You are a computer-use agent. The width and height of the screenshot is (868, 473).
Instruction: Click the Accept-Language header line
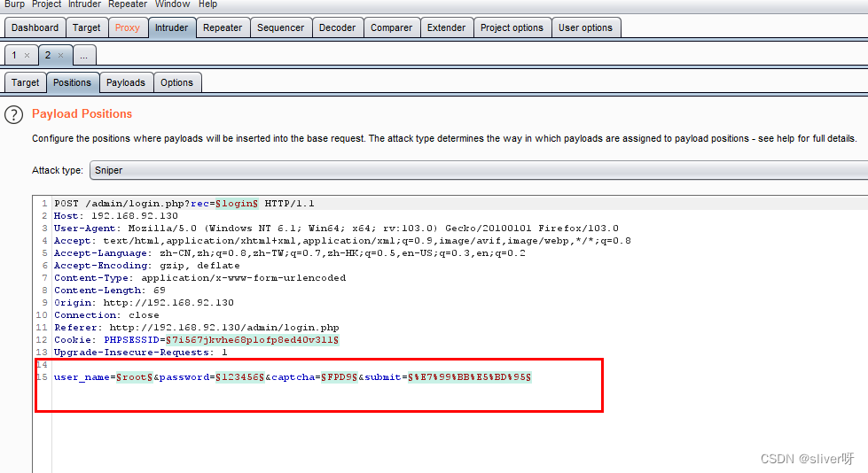point(290,252)
